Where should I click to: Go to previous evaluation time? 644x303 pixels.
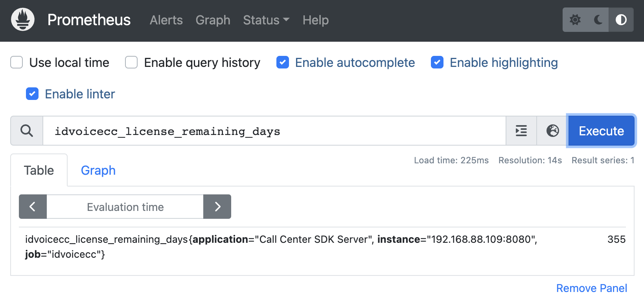point(33,207)
